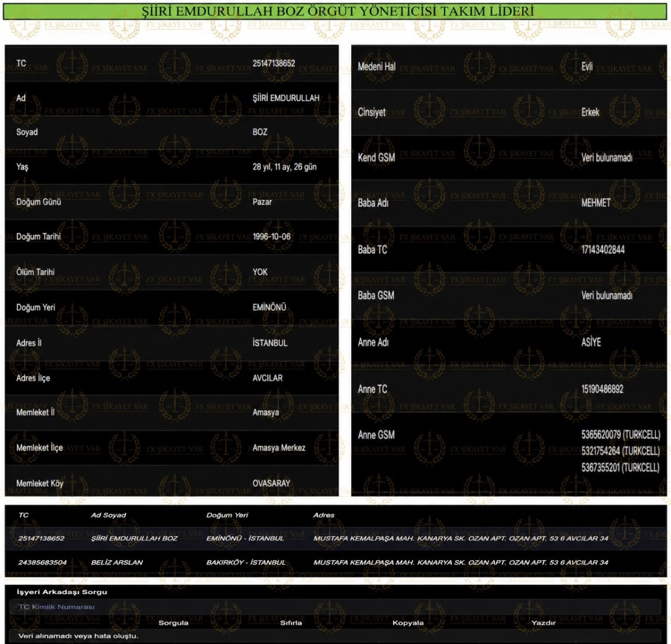Click the "Anne GSM" label

(x=376, y=435)
